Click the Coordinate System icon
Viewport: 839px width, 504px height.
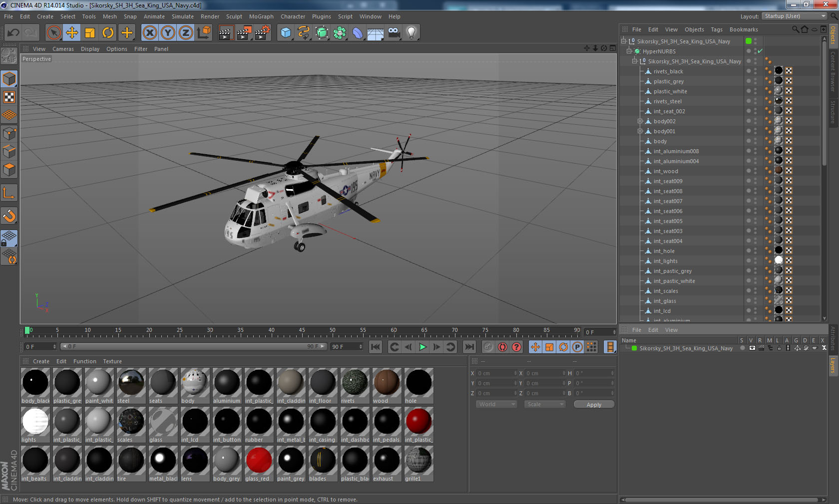click(x=204, y=33)
